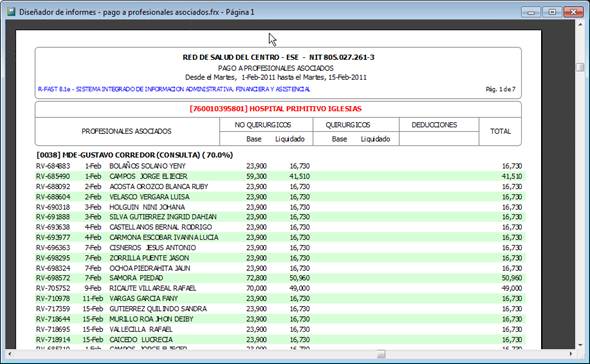The height and width of the screenshot is (364, 590).
Task: Click the name CAICEDO LUCRECIA
Action: 141,339
